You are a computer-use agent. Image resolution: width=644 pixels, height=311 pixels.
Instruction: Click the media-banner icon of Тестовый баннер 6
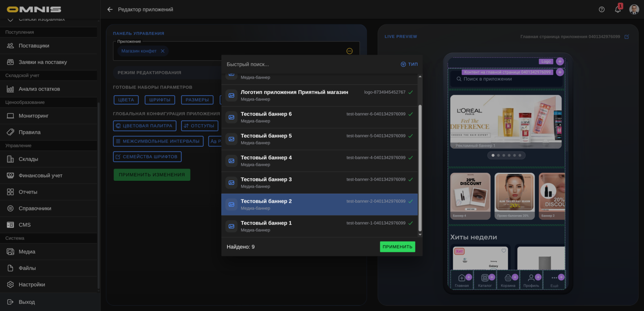[231, 117]
